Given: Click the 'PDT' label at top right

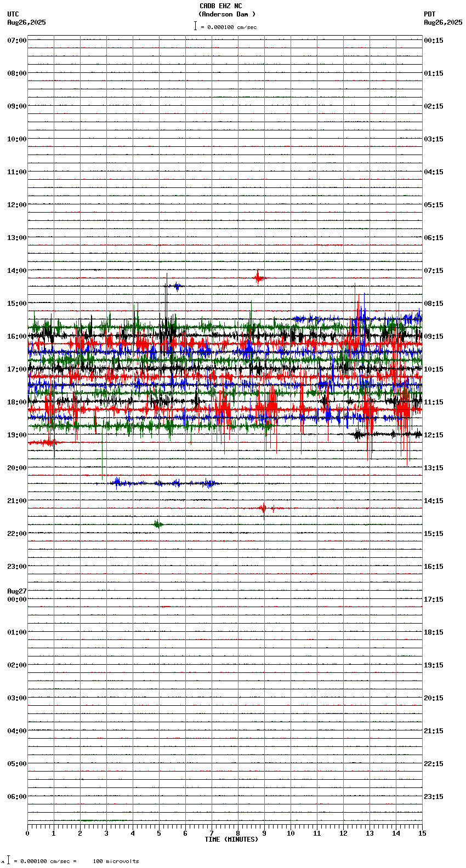Looking at the screenshot, I should click(x=430, y=14).
